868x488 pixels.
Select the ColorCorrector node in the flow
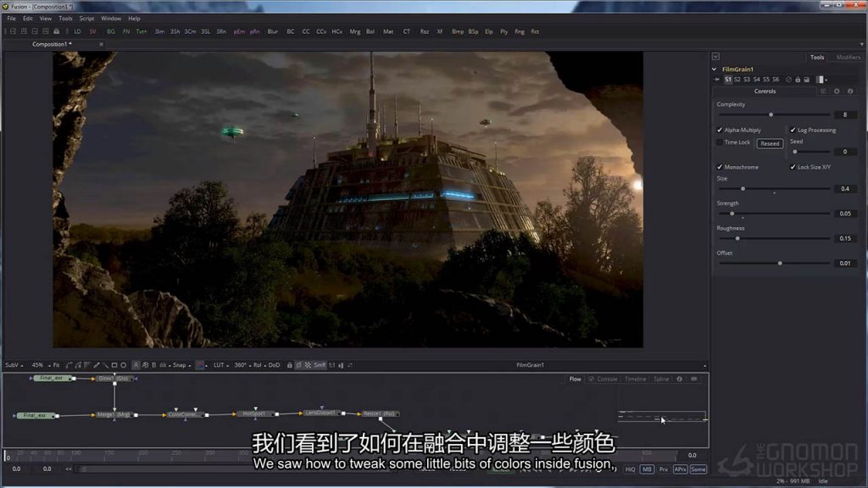click(184, 414)
